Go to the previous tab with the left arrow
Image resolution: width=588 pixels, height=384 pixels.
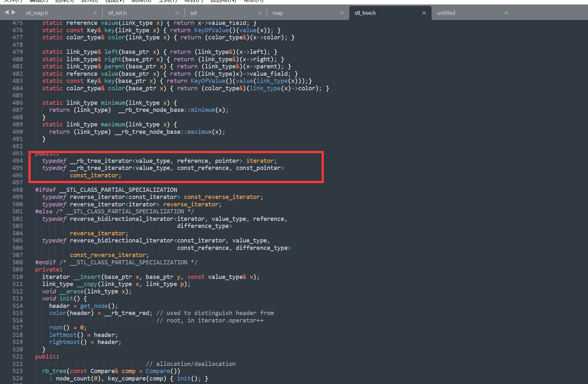pos(7,12)
